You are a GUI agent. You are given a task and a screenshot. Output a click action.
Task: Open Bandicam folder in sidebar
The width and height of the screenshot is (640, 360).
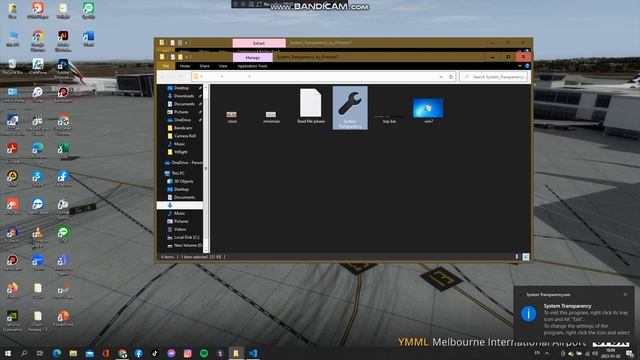(182, 128)
